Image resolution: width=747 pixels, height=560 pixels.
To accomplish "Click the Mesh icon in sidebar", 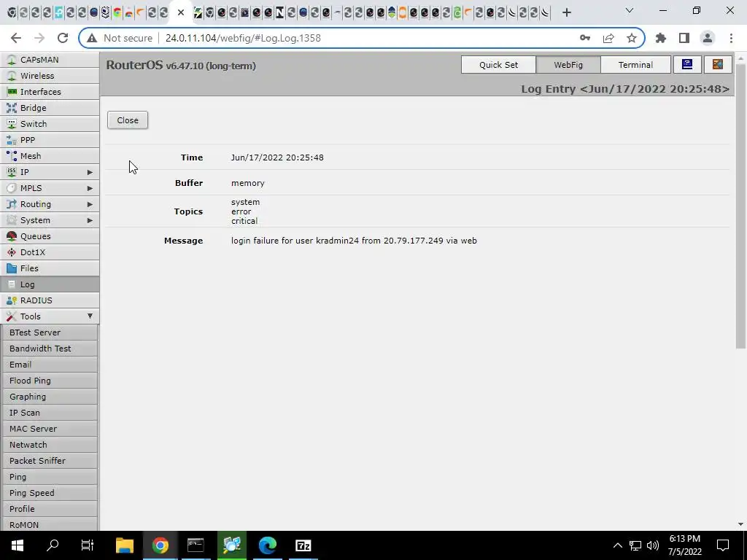I will (12, 156).
